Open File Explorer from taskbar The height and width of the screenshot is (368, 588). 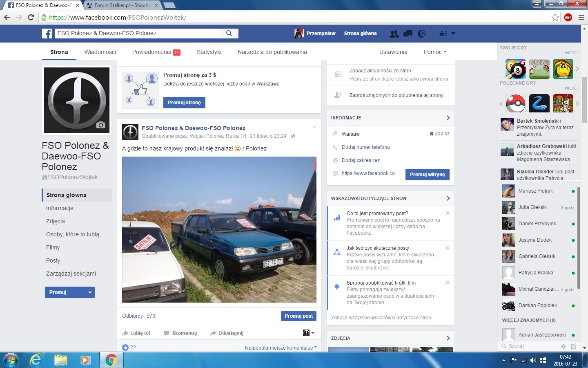point(61,360)
